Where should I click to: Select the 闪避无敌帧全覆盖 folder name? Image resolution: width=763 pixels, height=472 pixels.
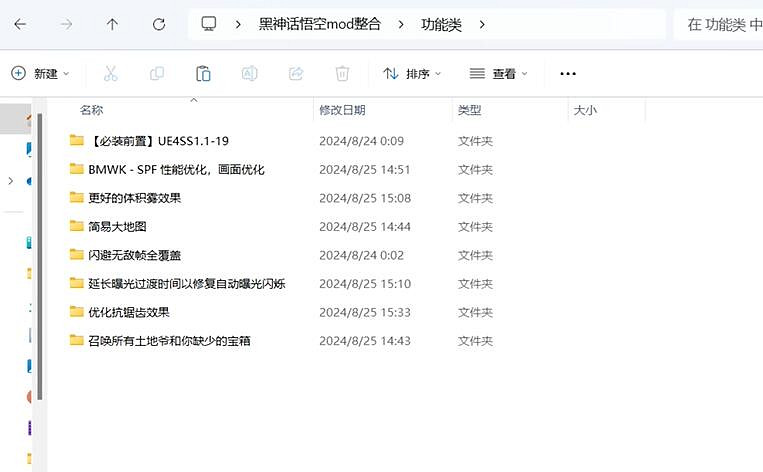135,255
